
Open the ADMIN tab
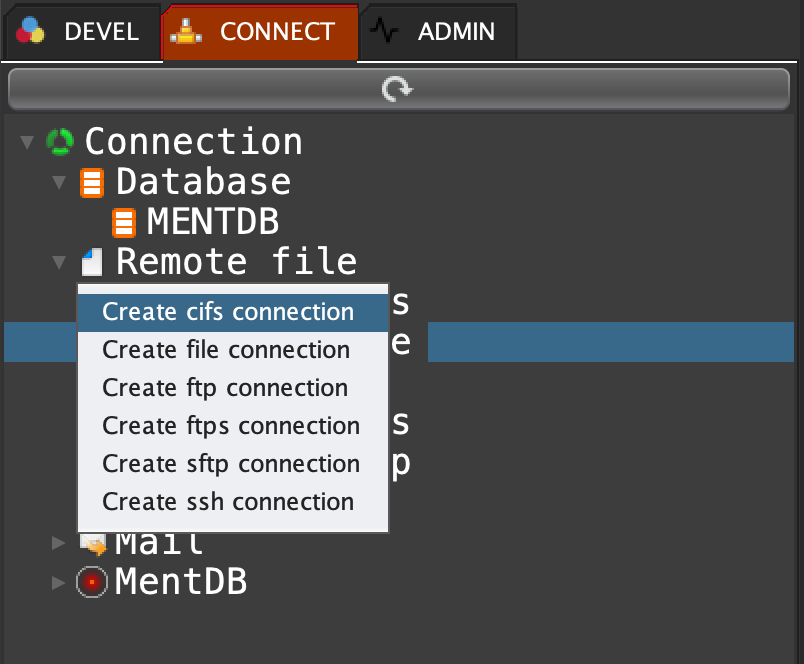(440, 32)
